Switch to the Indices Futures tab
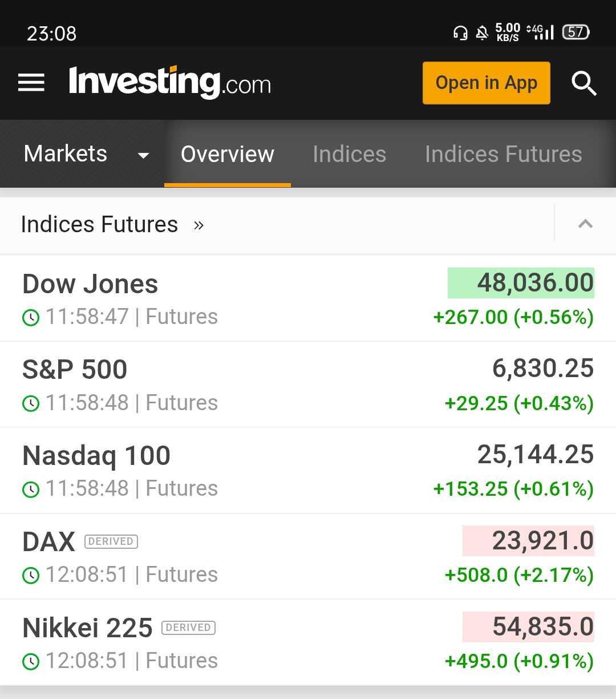The height and width of the screenshot is (700, 616). pos(503,154)
